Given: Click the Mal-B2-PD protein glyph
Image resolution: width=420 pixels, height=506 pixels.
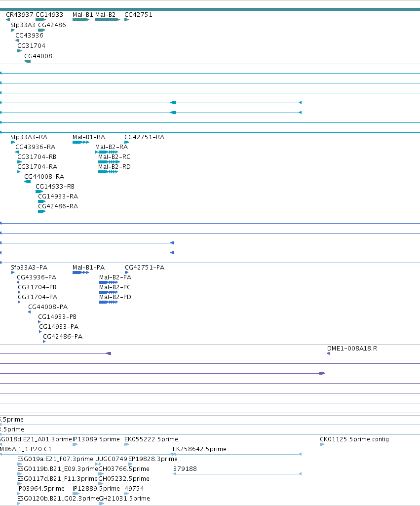Looking at the screenshot, I should 109,303.
